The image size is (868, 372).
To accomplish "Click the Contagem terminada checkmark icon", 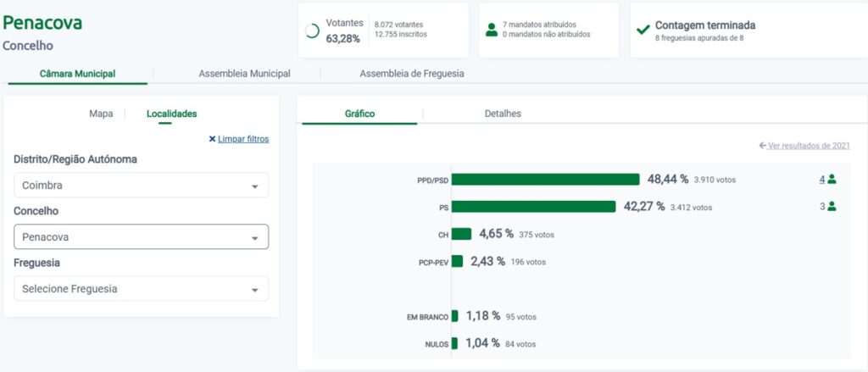I will (643, 30).
